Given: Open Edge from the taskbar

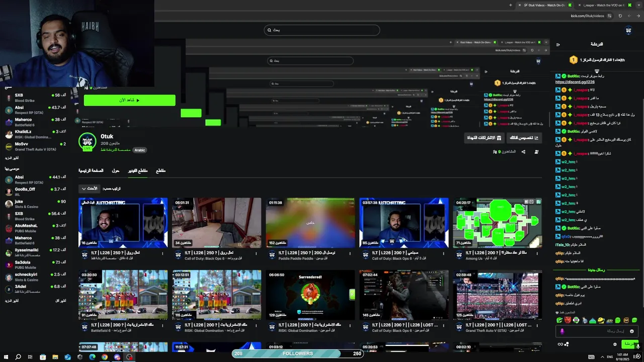Looking at the screenshot, I should (x=92, y=357).
